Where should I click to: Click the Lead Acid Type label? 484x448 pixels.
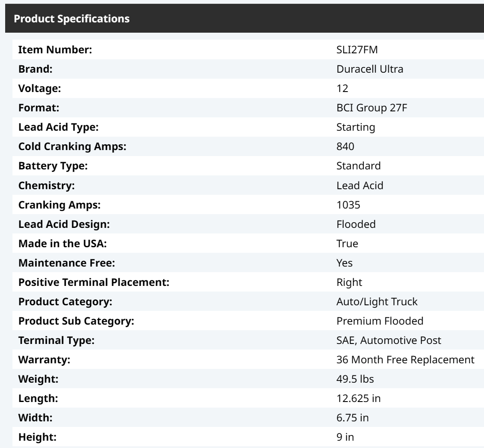point(59,127)
